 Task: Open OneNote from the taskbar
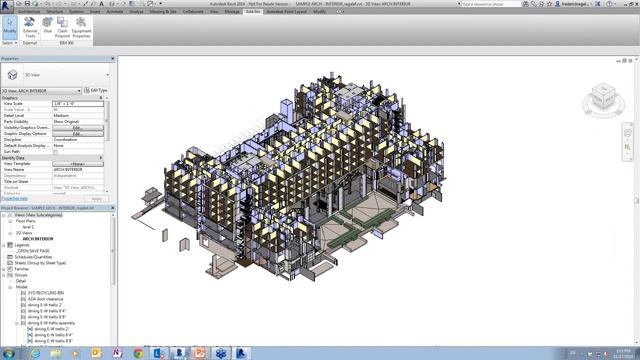pos(118,353)
